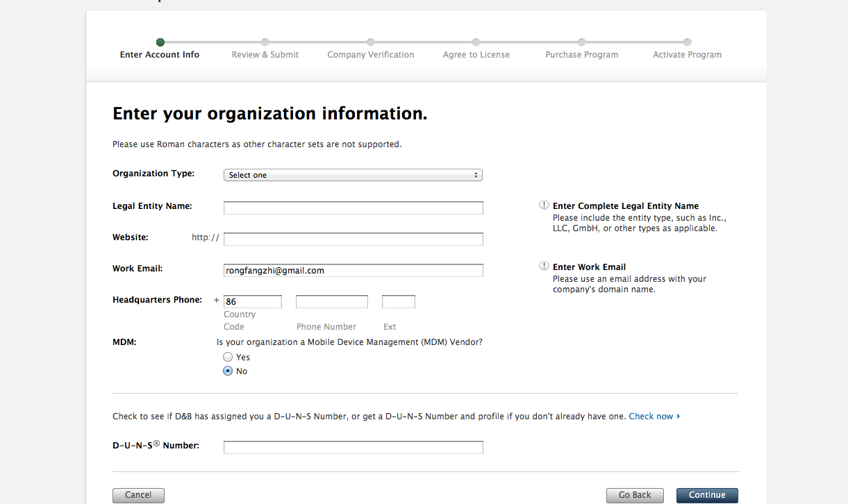Screen dimensions: 848x504
Task: Click the Review & Submit step dot
Action: [265, 42]
